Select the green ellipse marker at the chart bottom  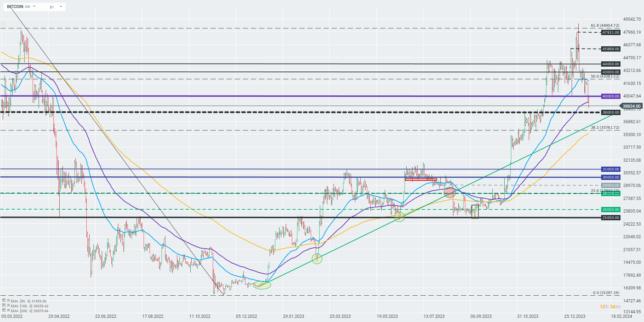[262, 285]
